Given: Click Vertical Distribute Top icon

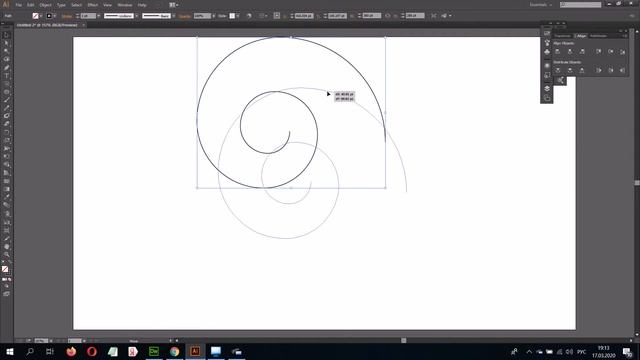Looking at the screenshot, I should (x=558, y=70).
